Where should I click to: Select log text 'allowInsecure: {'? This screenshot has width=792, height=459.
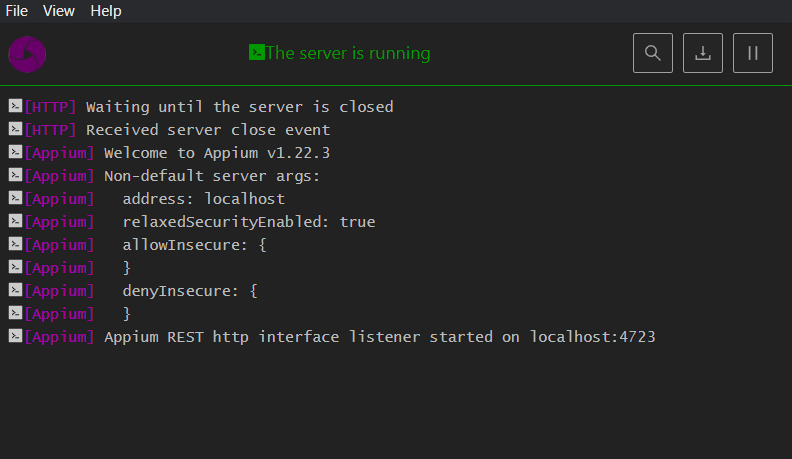pos(194,245)
